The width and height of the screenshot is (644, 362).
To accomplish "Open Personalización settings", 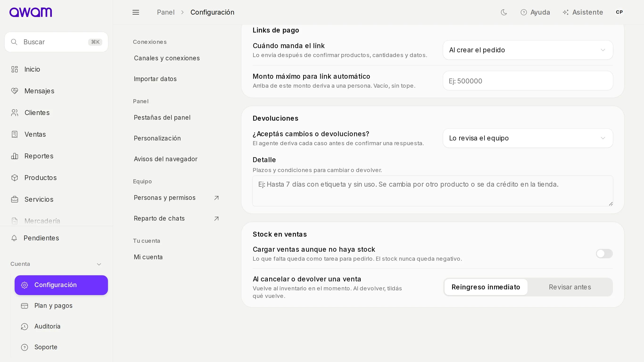I will tap(157, 139).
